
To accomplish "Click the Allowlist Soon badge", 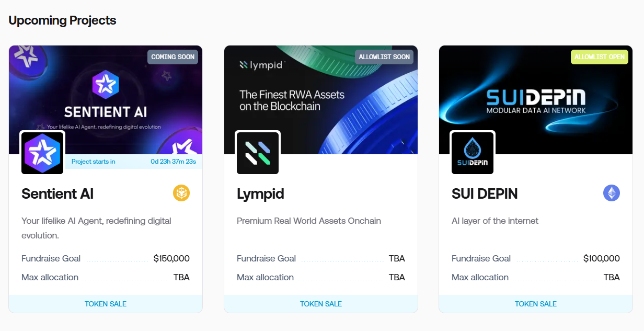I will [x=384, y=57].
